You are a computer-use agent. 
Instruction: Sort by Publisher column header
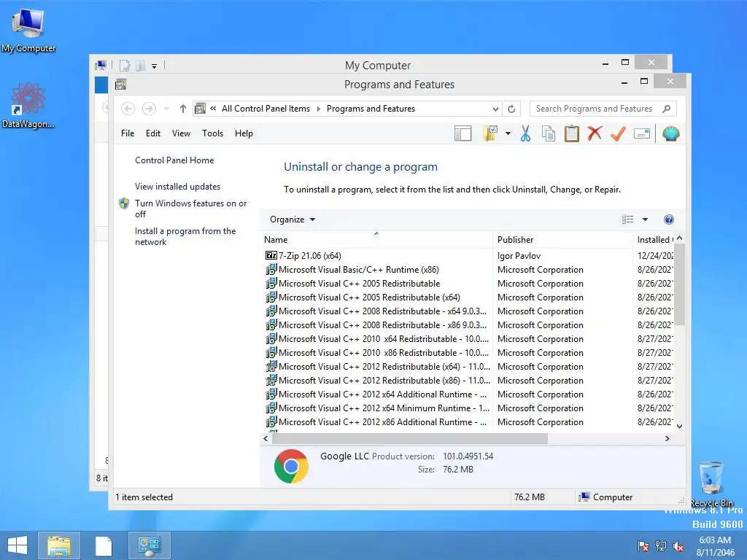pos(562,240)
